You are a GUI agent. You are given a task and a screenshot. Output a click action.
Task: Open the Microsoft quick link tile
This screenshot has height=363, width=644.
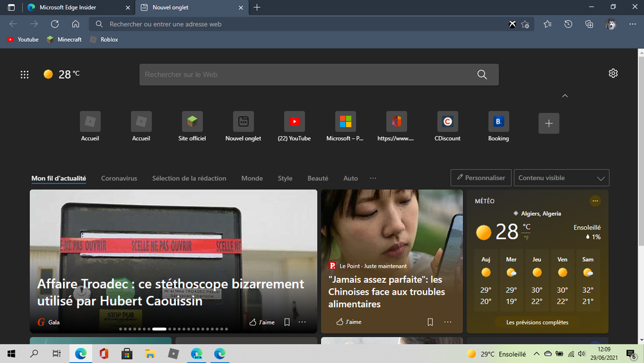point(345,126)
